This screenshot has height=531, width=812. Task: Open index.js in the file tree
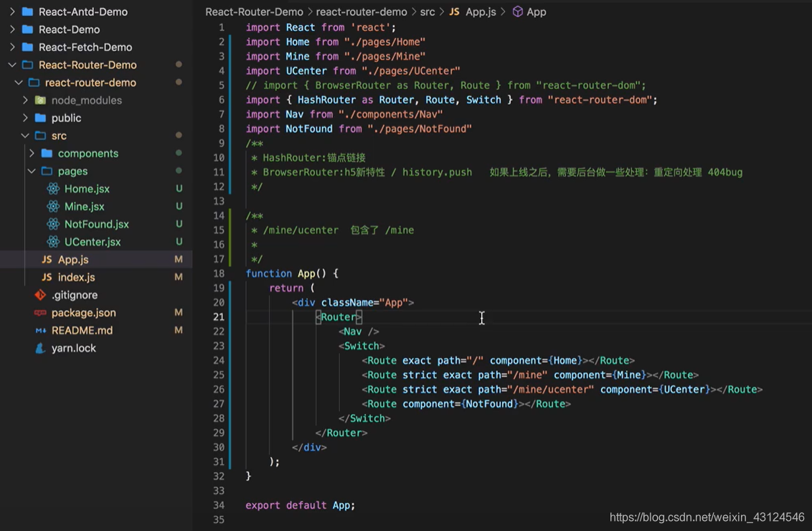point(76,277)
